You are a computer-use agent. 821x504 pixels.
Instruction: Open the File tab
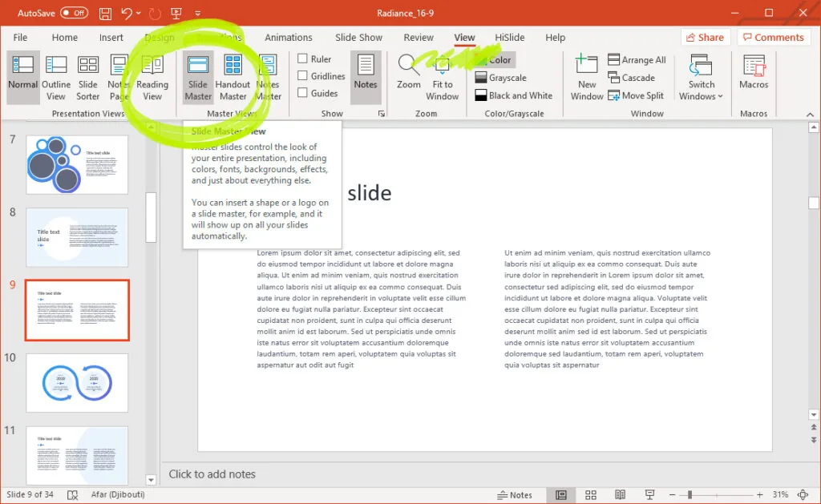point(20,37)
